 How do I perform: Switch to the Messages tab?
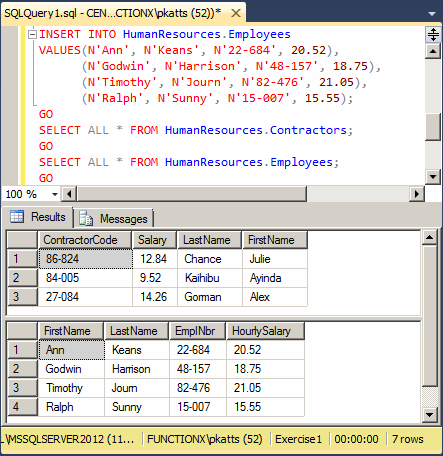click(113, 219)
